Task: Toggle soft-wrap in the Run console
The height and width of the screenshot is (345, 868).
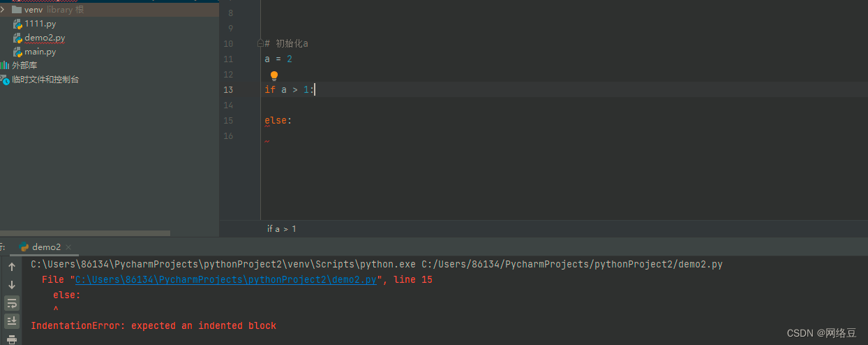Action: point(12,303)
